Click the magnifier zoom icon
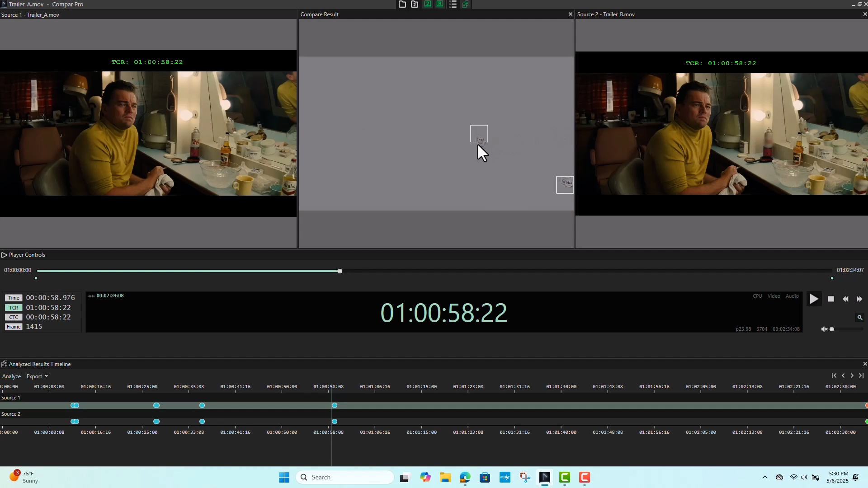Image resolution: width=868 pixels, height=488 pixels. coord(860,318)
